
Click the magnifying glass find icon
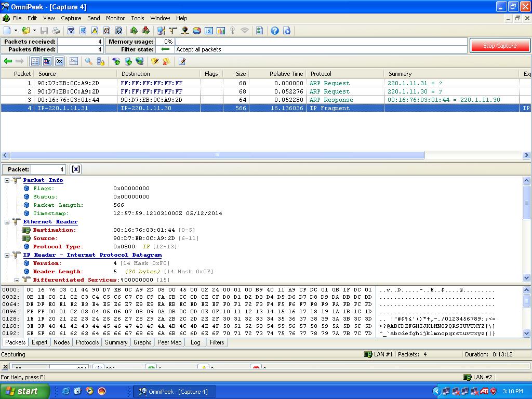click(x=89, y=61)
